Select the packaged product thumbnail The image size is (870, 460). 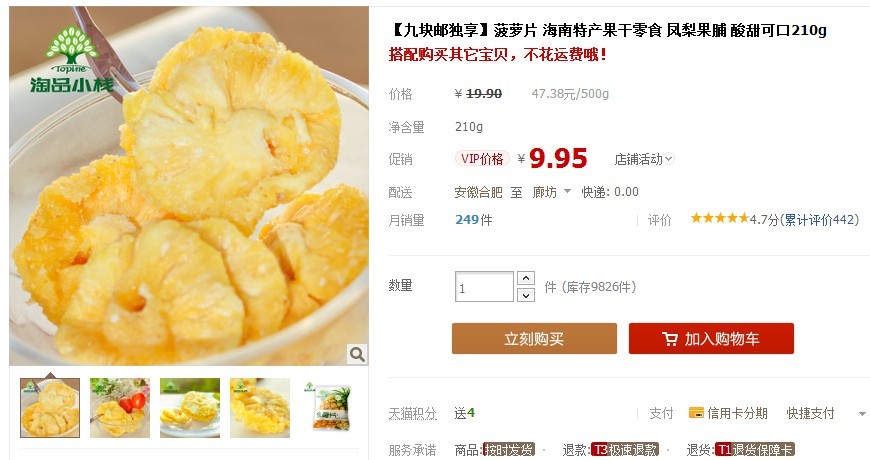[330, 408]
